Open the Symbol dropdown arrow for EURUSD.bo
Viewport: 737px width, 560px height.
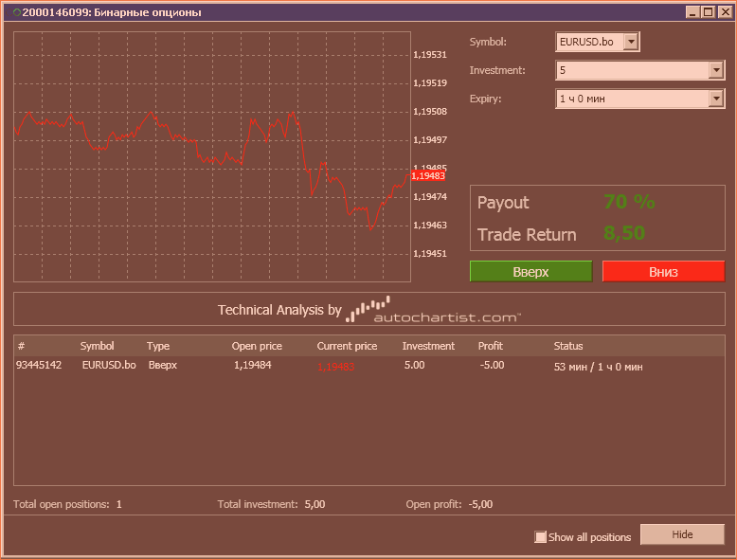(x=631, y=42)
